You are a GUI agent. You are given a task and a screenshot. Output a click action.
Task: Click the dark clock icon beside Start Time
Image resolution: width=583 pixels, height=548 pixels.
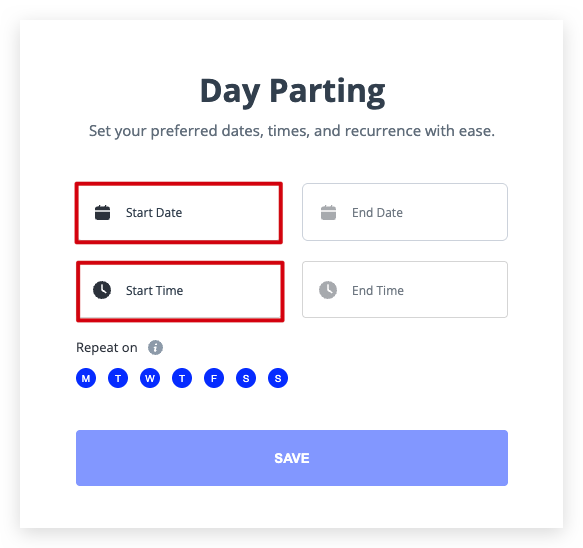pyautogui.click(x=102, y=290)
